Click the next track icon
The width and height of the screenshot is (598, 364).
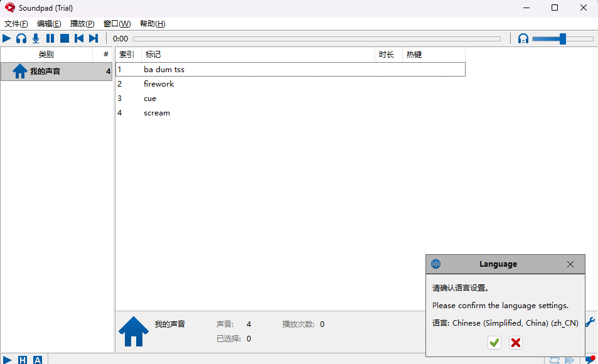point(93,38)
